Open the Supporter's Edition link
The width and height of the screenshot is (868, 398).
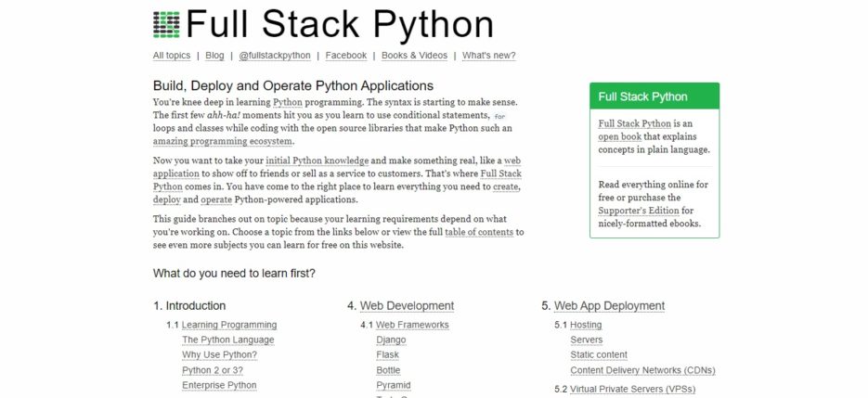click(x=639, y=211)
